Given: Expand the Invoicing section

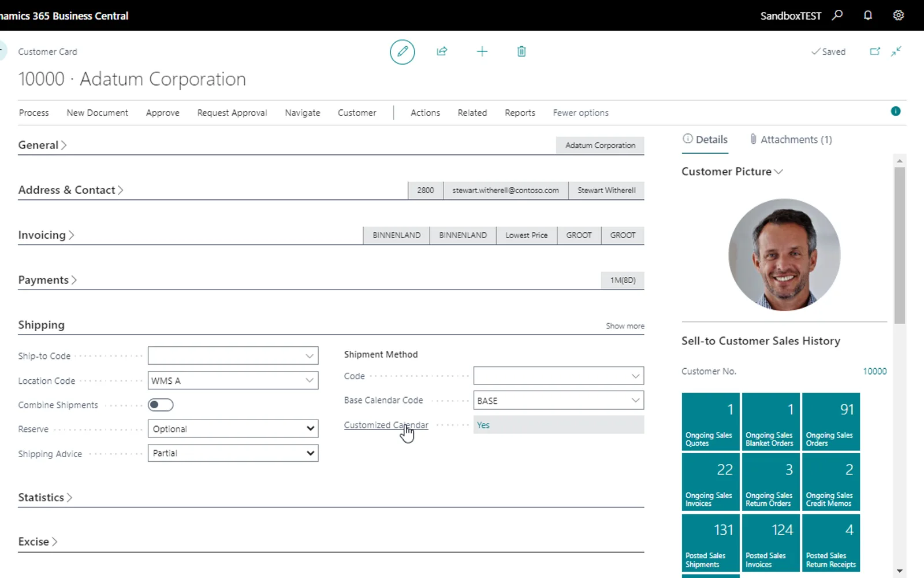Looking at the screenshot, I should coord(46,235).
